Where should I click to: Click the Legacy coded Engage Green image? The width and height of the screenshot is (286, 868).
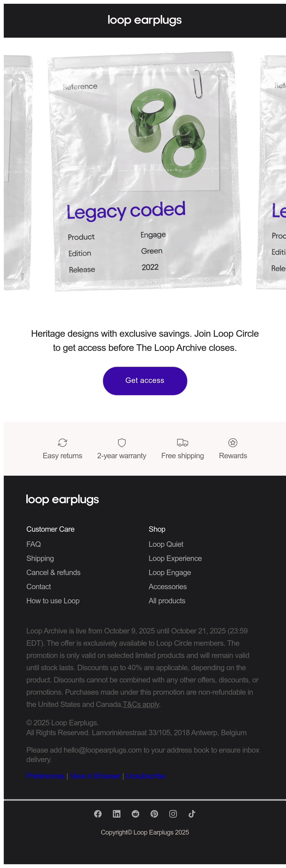click(x=145, y=171)
